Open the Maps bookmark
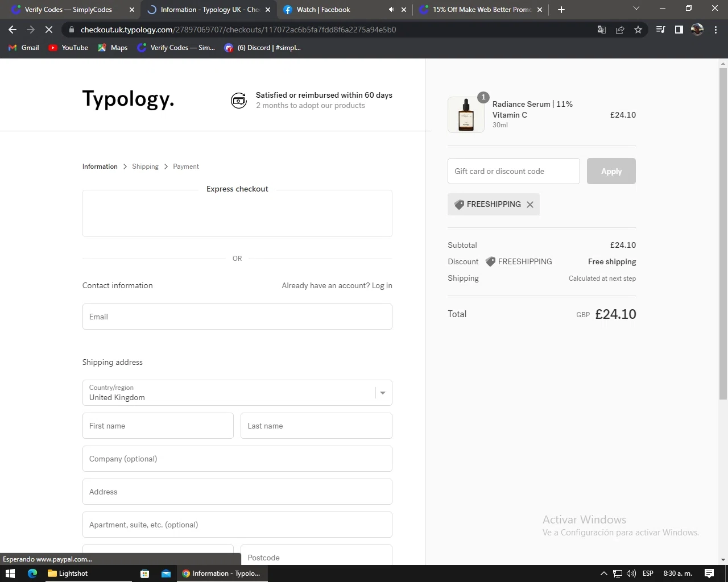Viewport: 728px width, 582px height. click(113, 48)
